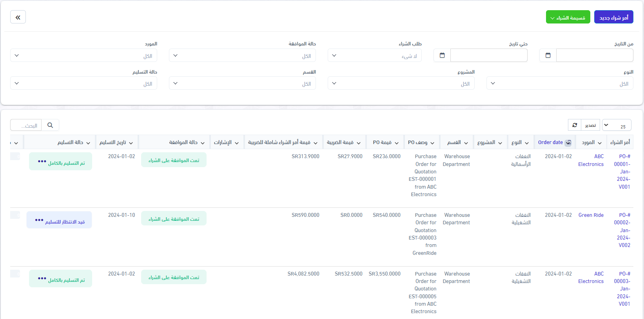Open the 'حالة التسليم' column header menu
Viewport: 644px width, 319px height.
pos(88,143)
